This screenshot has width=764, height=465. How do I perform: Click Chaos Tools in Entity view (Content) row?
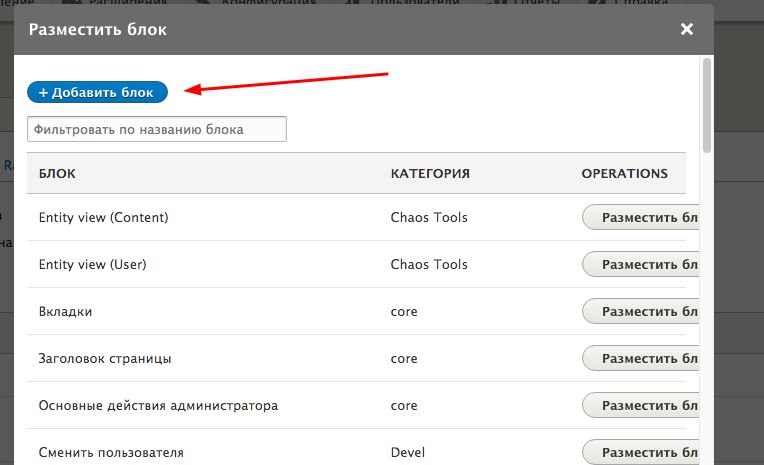pos(429,217)
